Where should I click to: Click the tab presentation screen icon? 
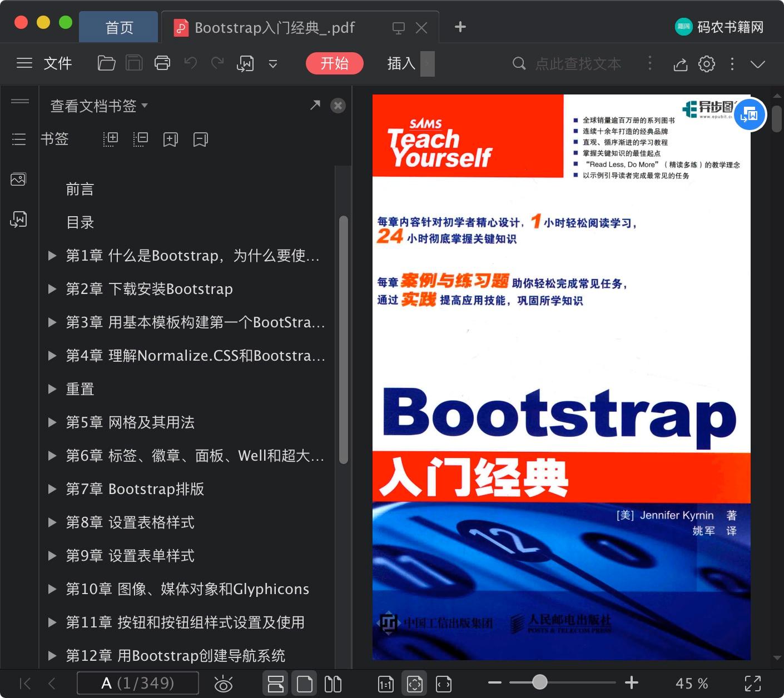399,28
